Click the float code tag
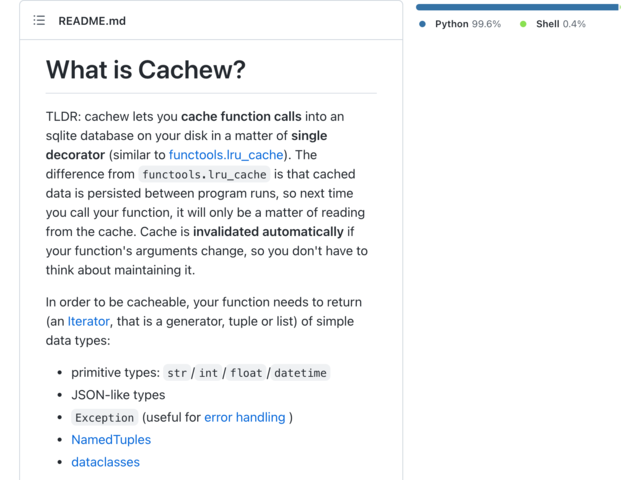The height and width of the screenshot is (480, 640). [246, 373]
